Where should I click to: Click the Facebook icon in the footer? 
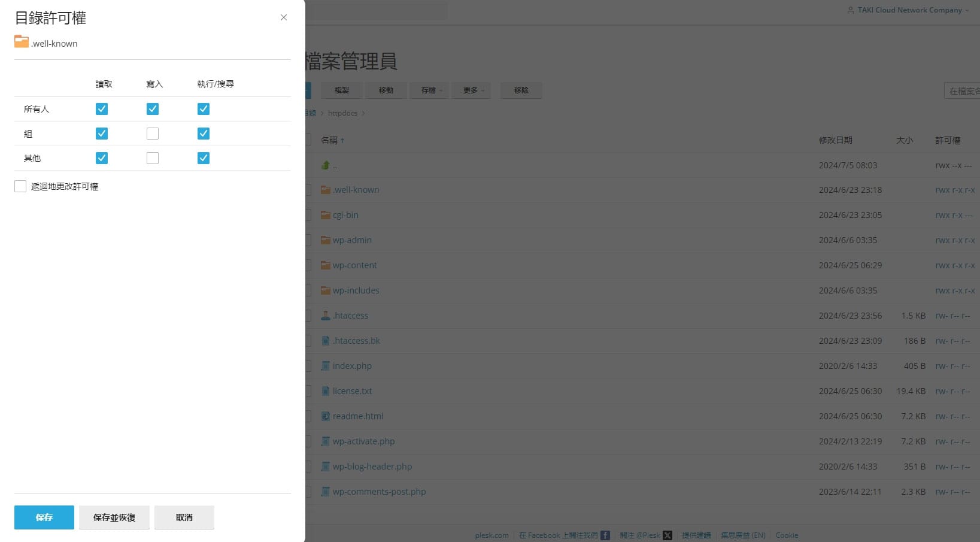[605, 535]
